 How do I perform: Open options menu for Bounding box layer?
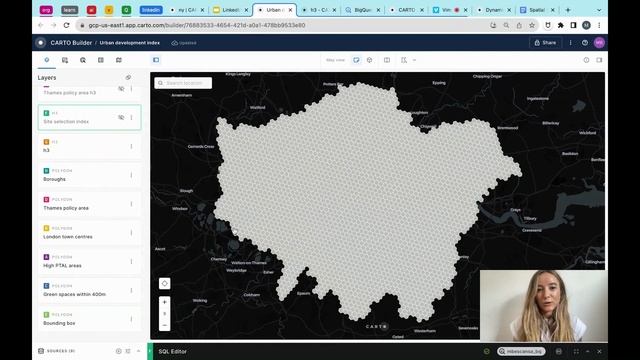pyautogui.click(x=131, y=319)
